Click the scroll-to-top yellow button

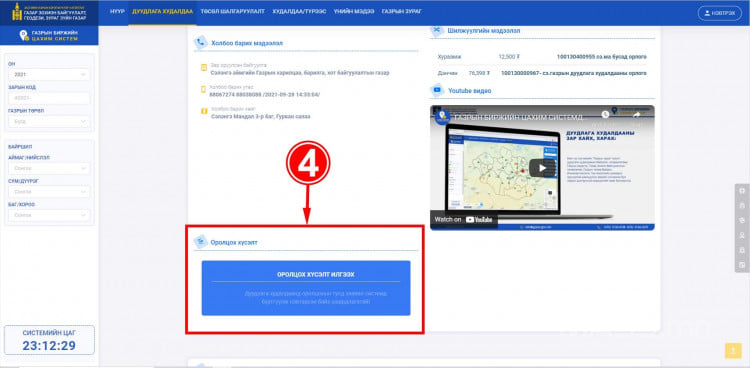(x=733, y=350)
